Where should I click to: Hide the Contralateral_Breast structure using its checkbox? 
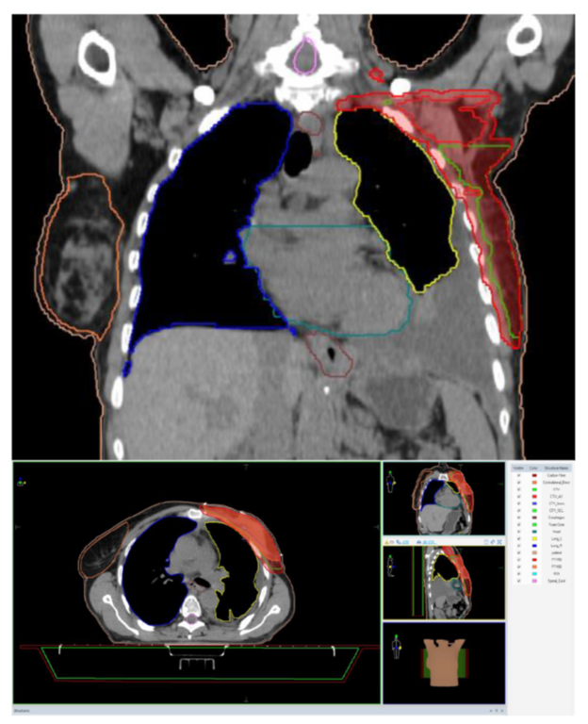pos(519,483)
